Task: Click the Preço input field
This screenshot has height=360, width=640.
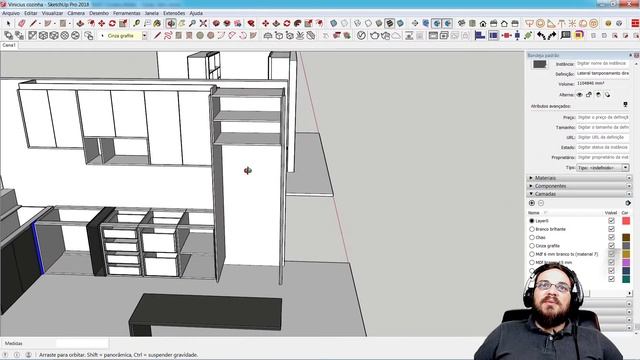Action: click(603, 117)
